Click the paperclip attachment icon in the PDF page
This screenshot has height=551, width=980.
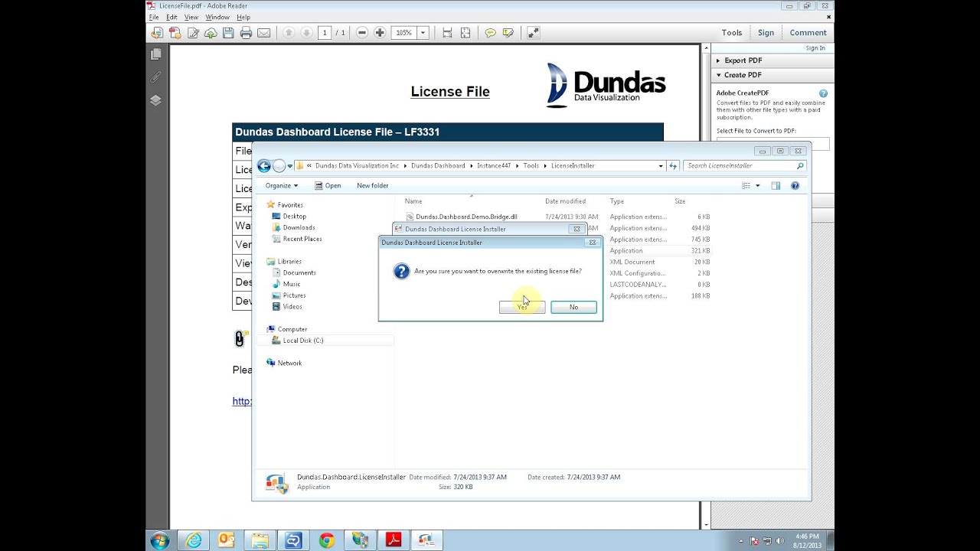click(240, 338)
